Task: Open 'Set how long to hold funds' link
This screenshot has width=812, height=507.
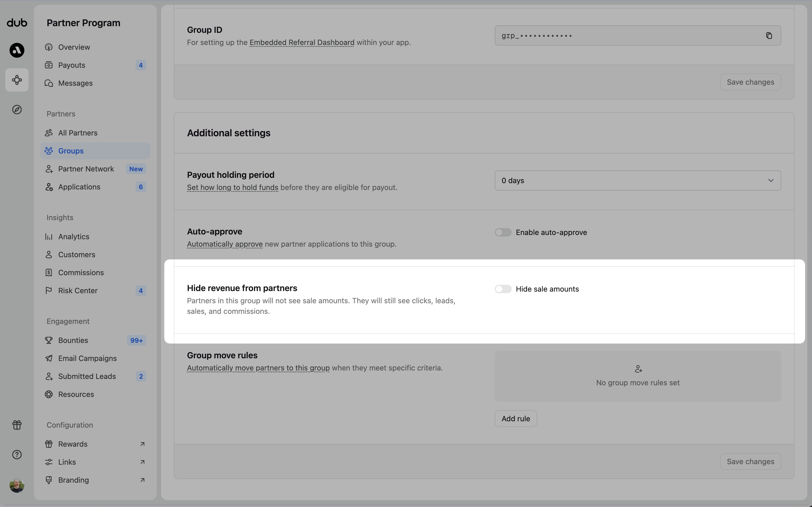Action: [233, 187]
